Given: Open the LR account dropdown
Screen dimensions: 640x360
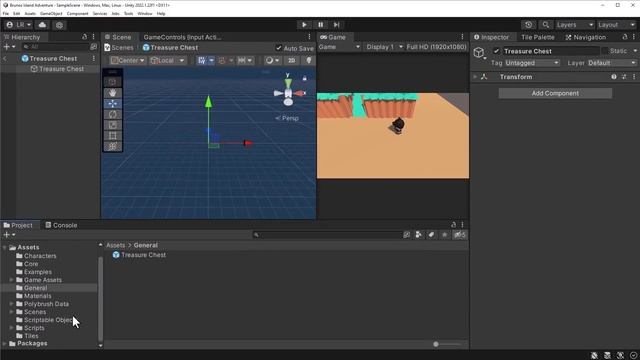Looking at the screenshot, I should pyautogui.click(x=19, y=25).
